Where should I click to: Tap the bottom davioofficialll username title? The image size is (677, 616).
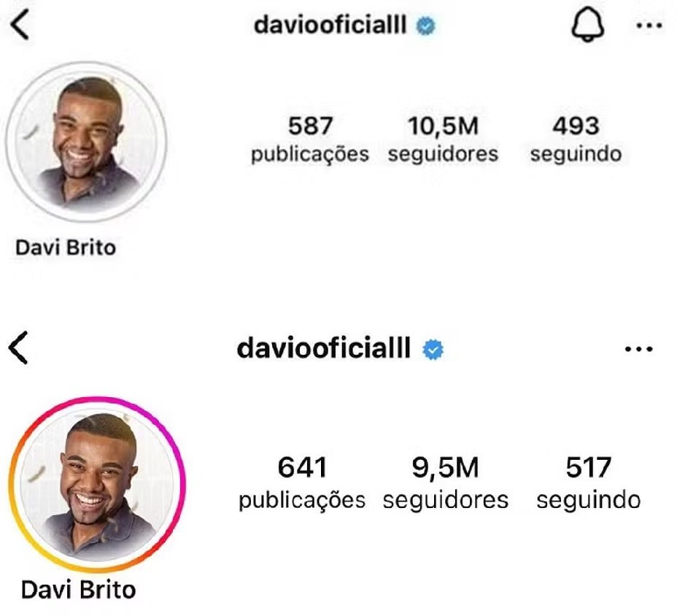(x=324, y=348)
